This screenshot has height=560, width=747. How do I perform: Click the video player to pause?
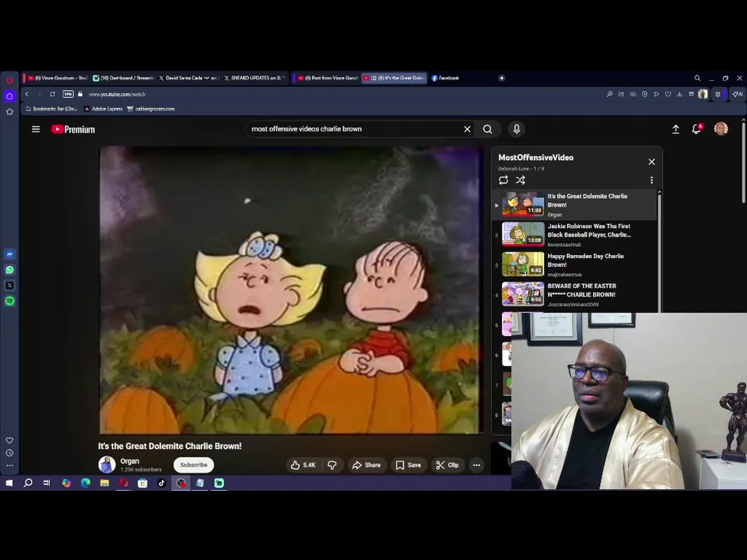point(291,290)
